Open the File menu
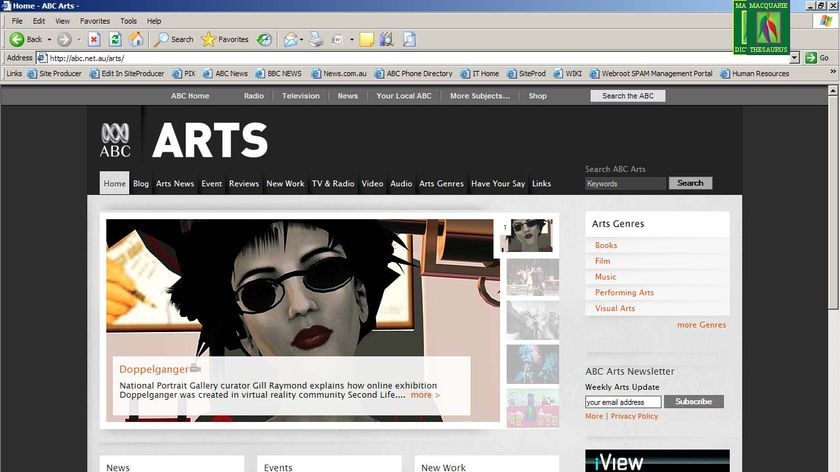 [17, 21]
